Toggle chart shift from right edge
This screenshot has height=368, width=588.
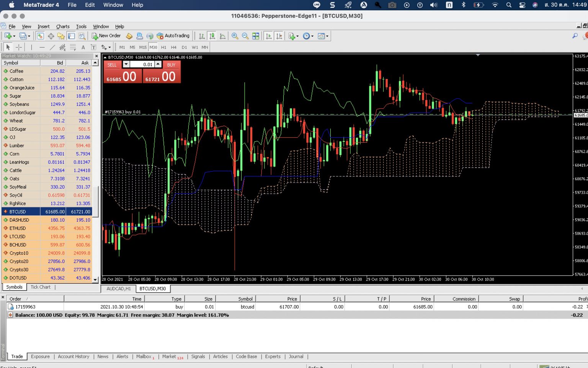[x=279, y=36]
